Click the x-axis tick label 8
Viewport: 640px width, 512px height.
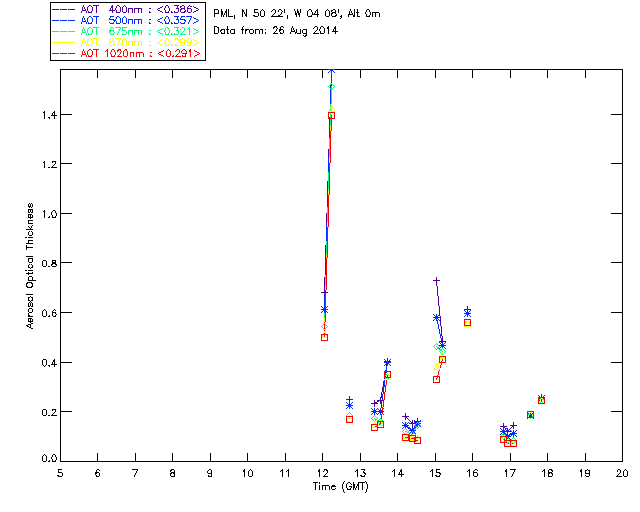(173, 473)
